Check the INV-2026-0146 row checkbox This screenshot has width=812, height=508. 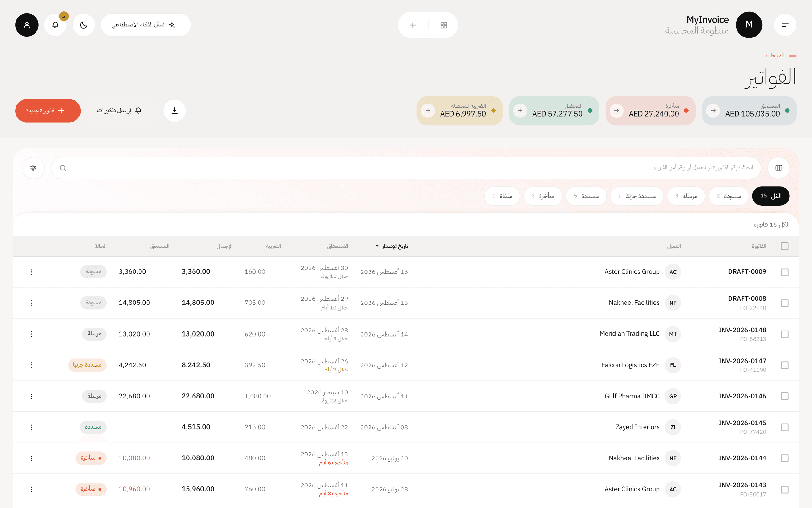[784, 397]
